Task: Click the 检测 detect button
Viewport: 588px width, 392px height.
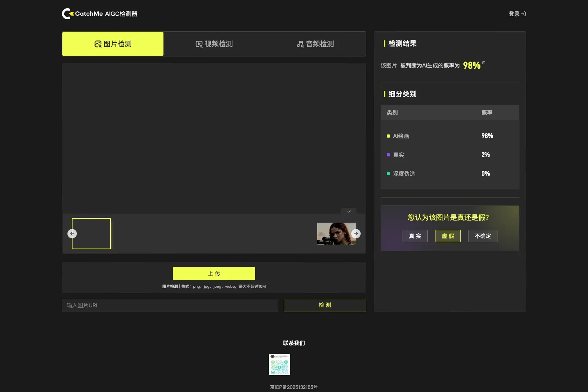Action: [325, 305]
